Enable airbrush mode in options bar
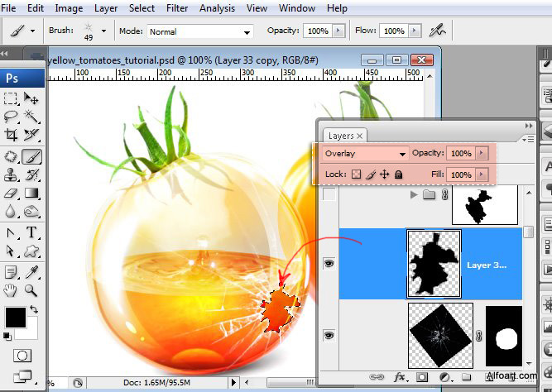 click(435, 31)
